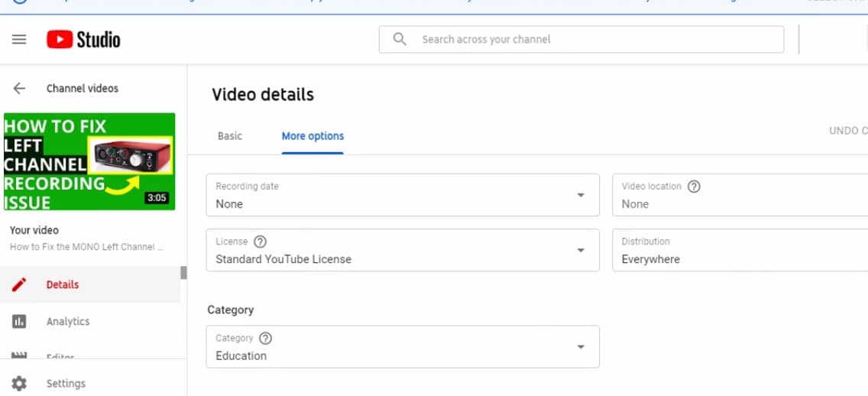Click the search magnifier icon

pyautogui.click(x=400, y=39)
